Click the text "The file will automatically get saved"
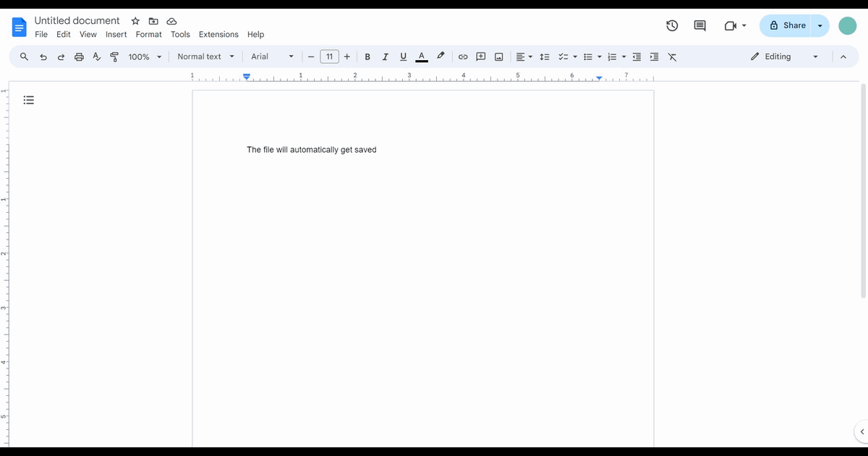The width and height of the screenshot is (868, 456). (312, 150)
